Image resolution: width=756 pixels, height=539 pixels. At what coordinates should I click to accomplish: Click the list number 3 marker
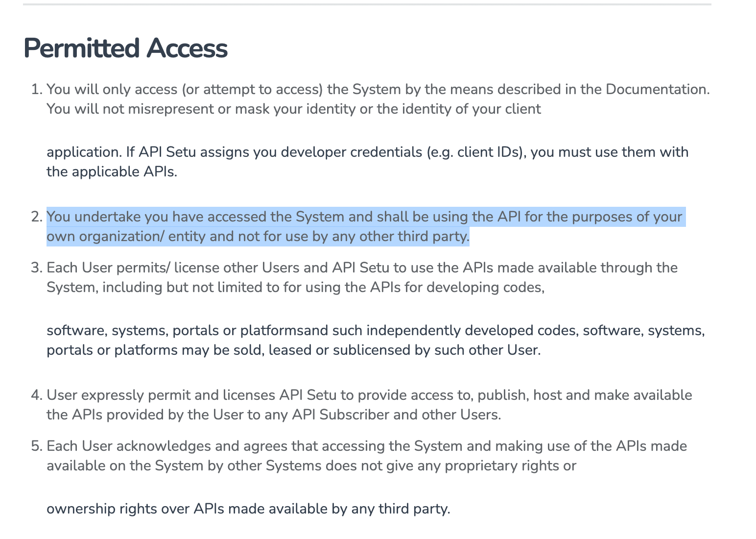click(x=36, y=268)
